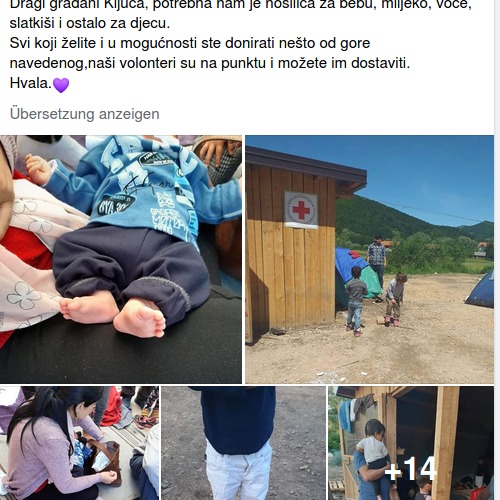This screenshot has width=500, height=500.
Task: Click the blue tent beside the wooden hut
Action: (355, 275)
